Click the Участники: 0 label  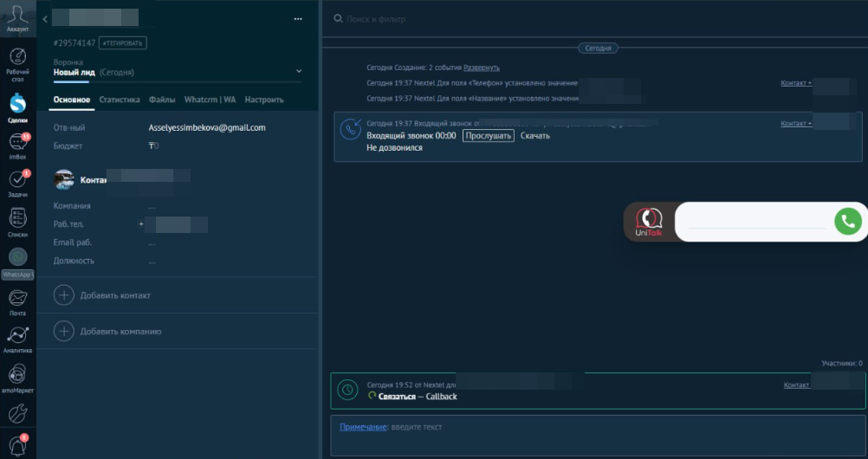pyautogui.click(x=842, y=364)
